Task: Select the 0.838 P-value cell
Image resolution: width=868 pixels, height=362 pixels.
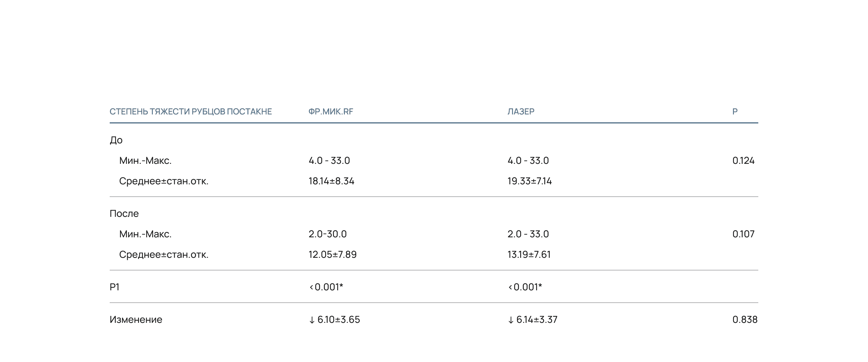Action: pos(745,320)
